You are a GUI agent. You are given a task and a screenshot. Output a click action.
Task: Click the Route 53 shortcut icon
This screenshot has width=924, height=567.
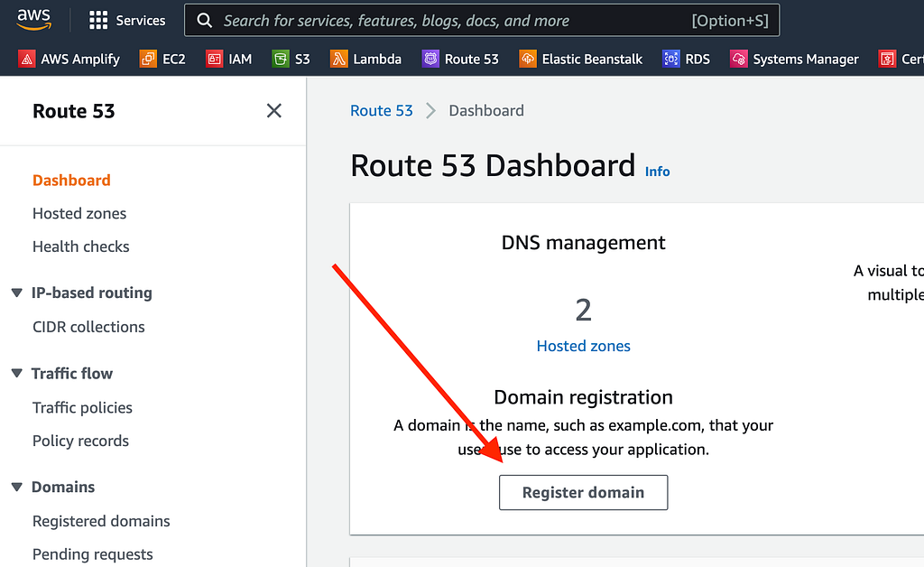pyautogui.click(x=430, y=59)
